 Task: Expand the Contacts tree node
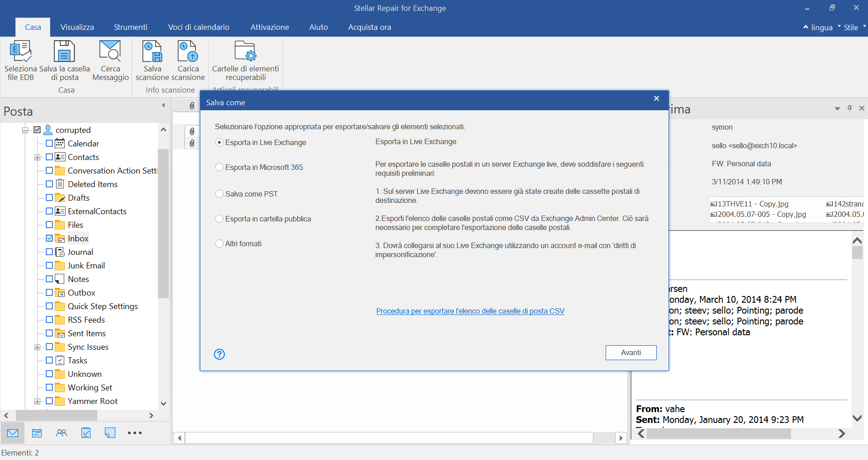coord(37,157)
